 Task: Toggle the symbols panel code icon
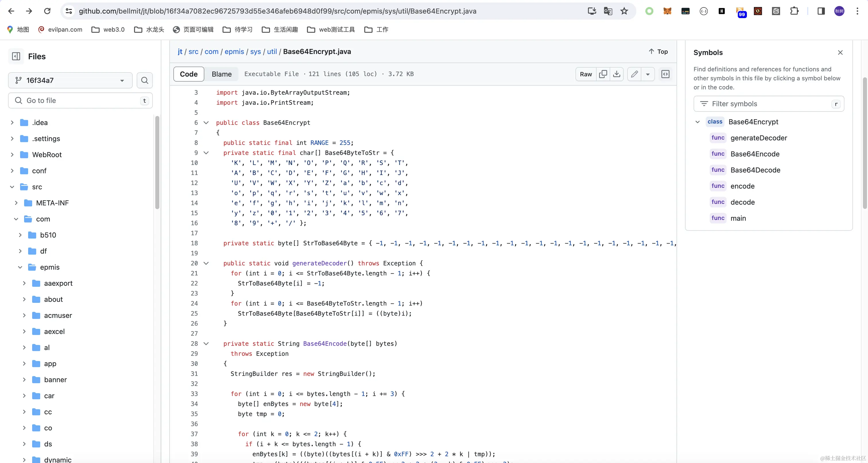[x=665, y=74]
